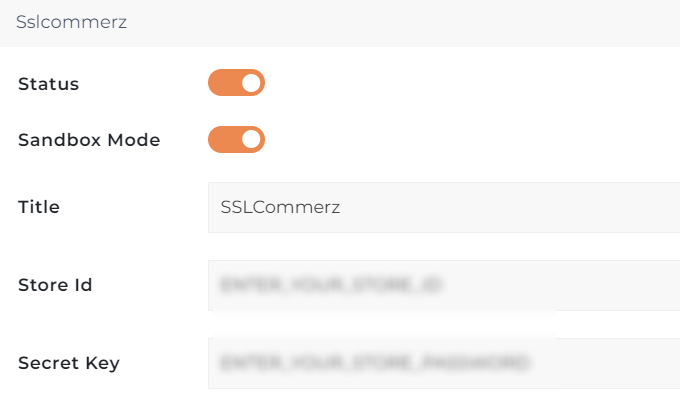Click the Sandbox Mode toggle knob
The width and height of the screenshot is (680, 400).
[x=251, y=140]
